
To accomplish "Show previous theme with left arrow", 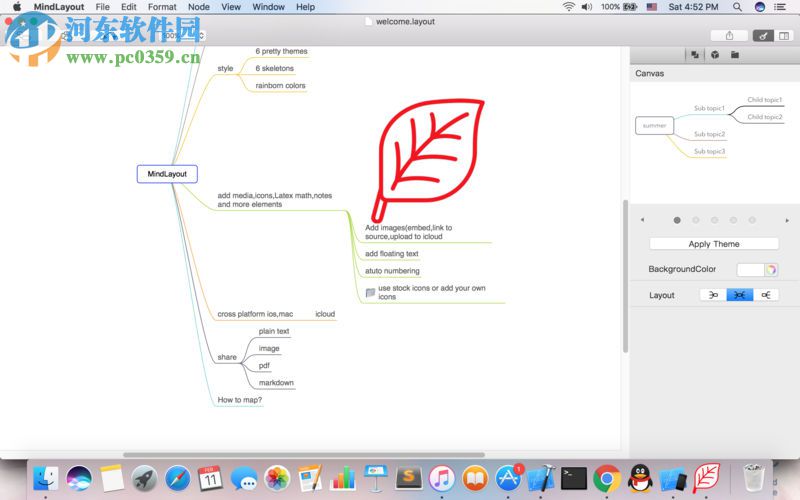I will coord(642,220).
